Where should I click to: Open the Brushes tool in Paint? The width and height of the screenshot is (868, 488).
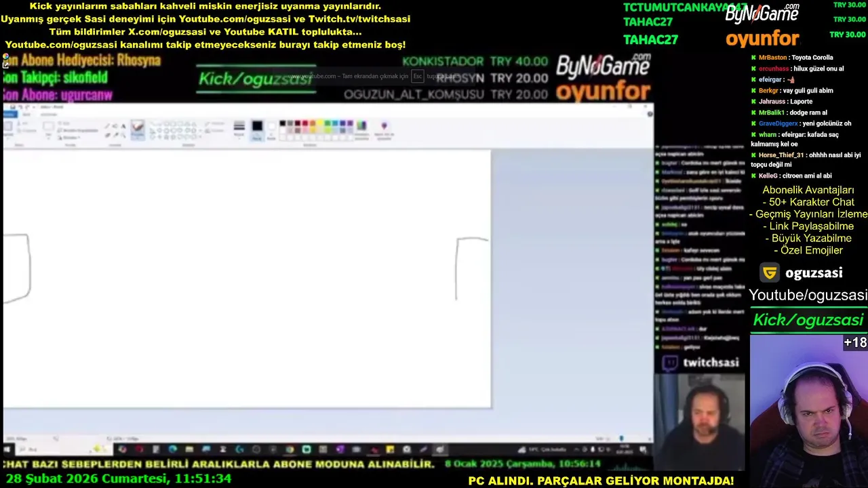138,129
